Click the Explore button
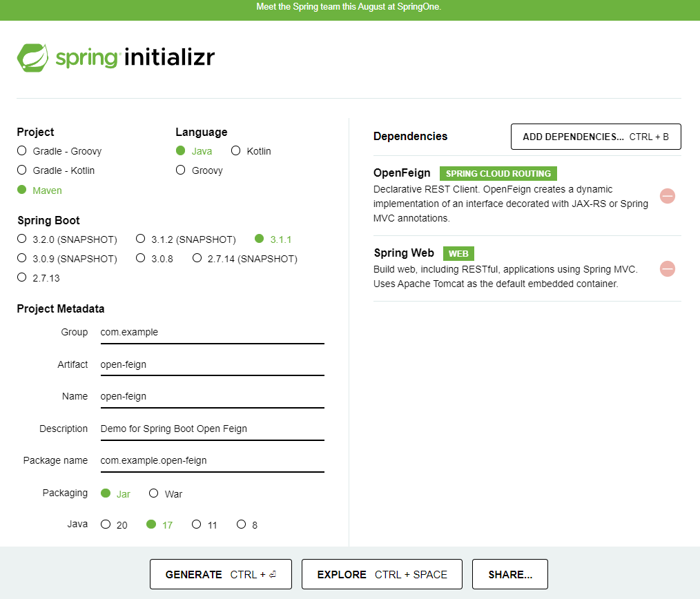700x599 pixels. (x=382, y=574)
